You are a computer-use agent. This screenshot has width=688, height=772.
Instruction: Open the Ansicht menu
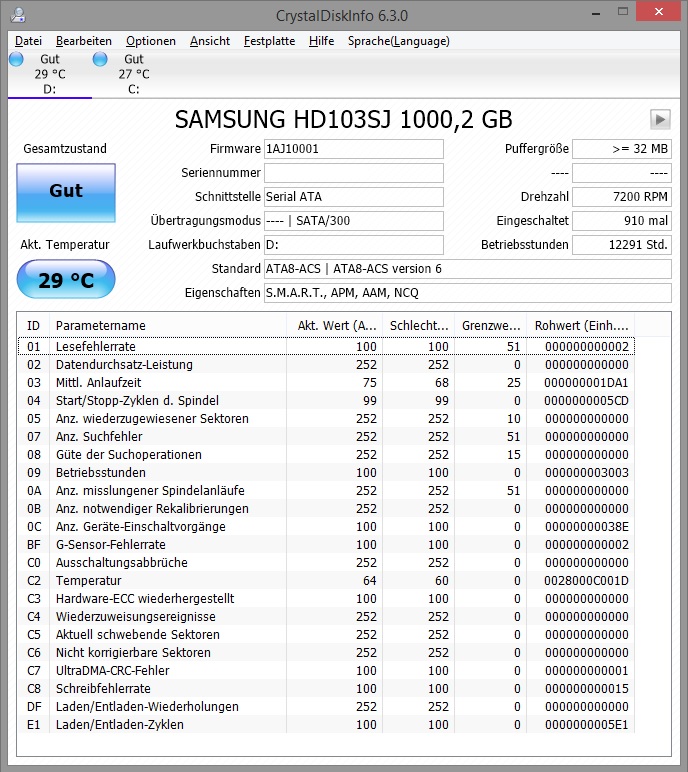coord(210,41)
